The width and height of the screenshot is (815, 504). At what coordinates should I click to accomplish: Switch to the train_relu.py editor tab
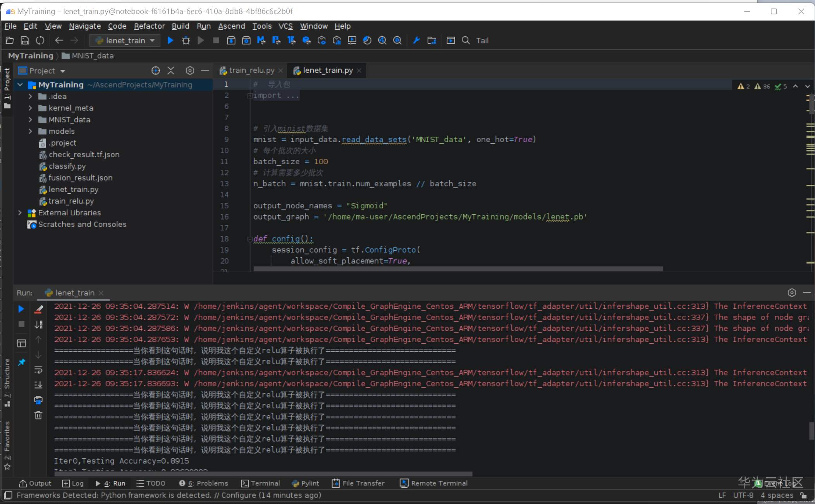pyautogui.click(x=251, y=70)
